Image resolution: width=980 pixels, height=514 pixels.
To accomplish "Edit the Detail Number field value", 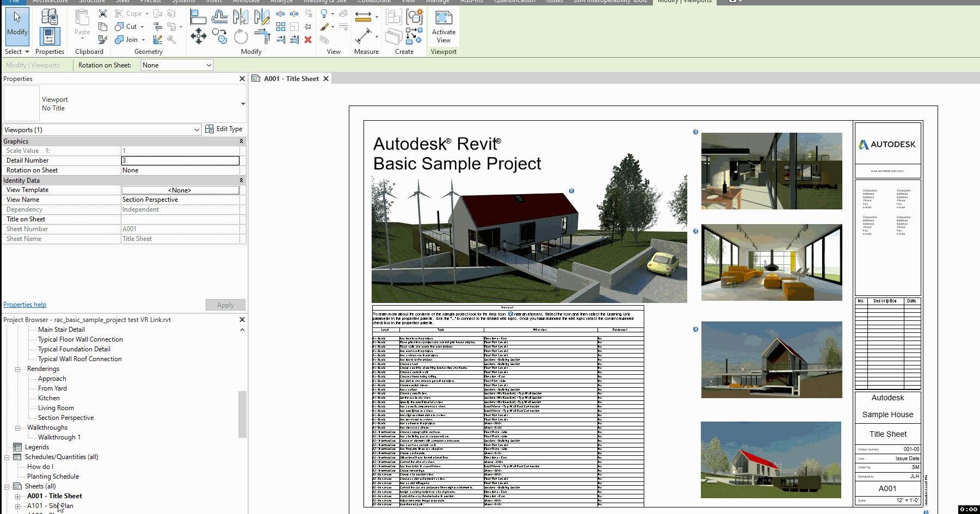I will coord(180,160).
